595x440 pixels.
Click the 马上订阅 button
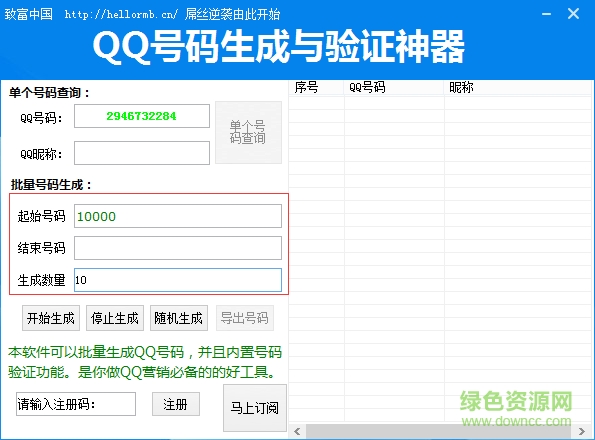(255, 408)
